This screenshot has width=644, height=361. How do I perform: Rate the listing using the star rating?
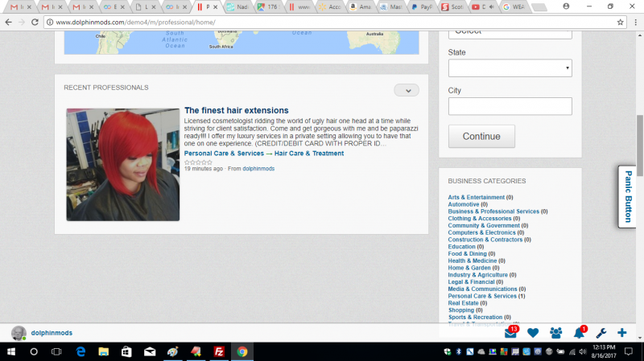coord(198,162)
